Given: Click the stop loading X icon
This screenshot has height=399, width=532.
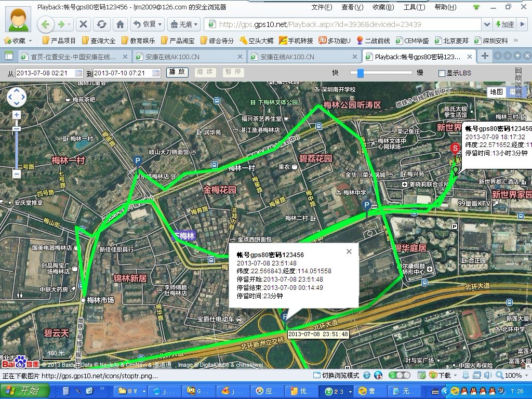Looking at the screenshot, I should tap(83, 24).
